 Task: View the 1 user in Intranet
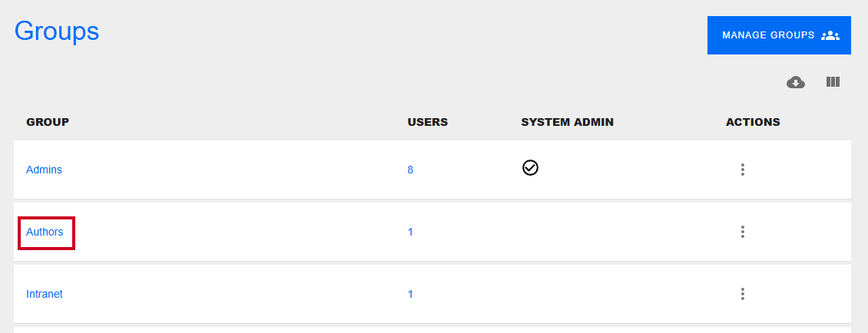(x=410, y=294)
